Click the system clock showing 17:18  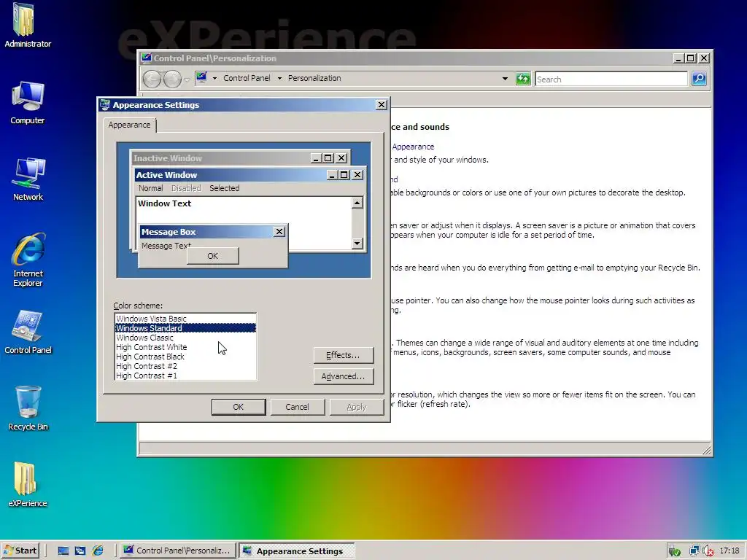(x=729, y=551)
